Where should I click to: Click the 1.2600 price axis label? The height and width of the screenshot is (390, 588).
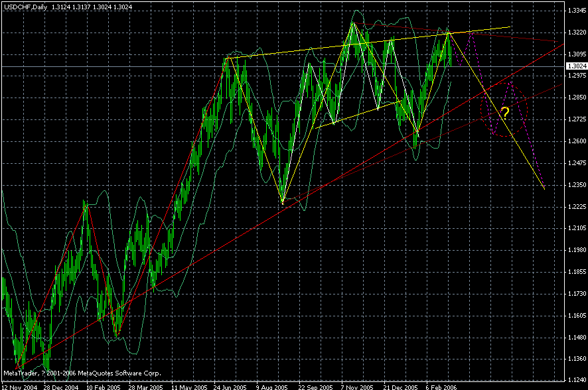click(577, 141)
